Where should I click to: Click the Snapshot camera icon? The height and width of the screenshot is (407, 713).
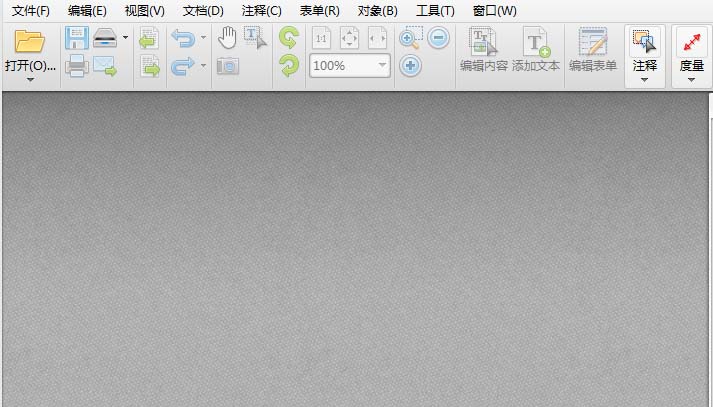coord(228,66)
